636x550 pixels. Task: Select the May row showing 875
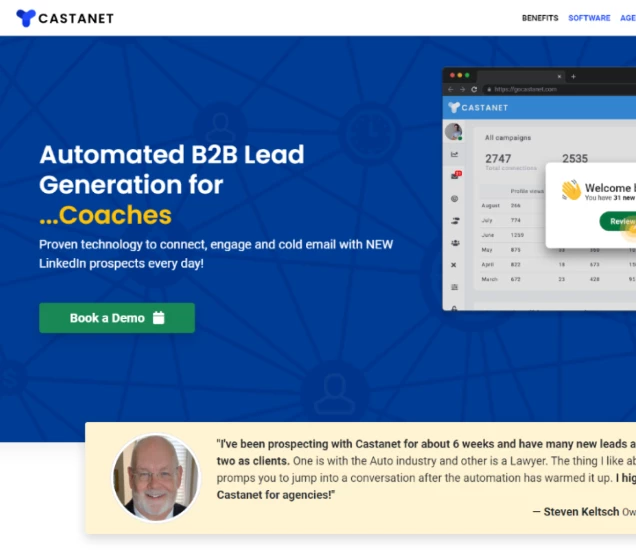pos(557,250)
